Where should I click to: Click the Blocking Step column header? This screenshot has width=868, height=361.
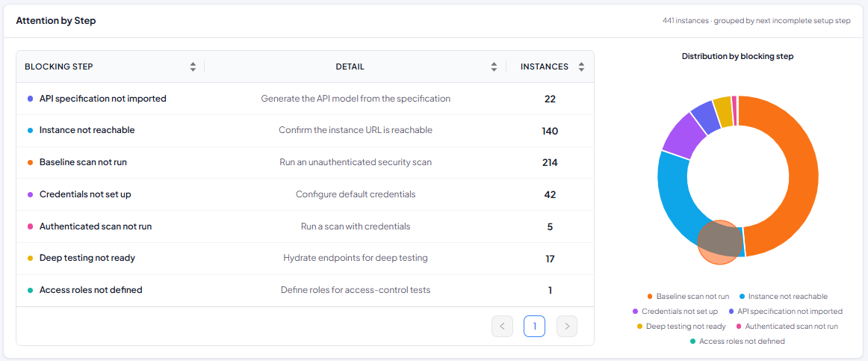[x=110, y=67]
